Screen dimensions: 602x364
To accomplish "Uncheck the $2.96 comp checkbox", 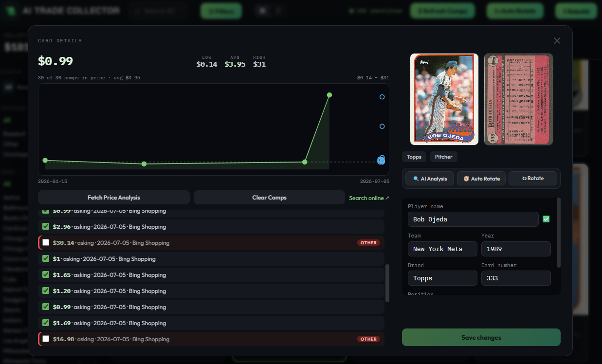I will coord(46,226).
